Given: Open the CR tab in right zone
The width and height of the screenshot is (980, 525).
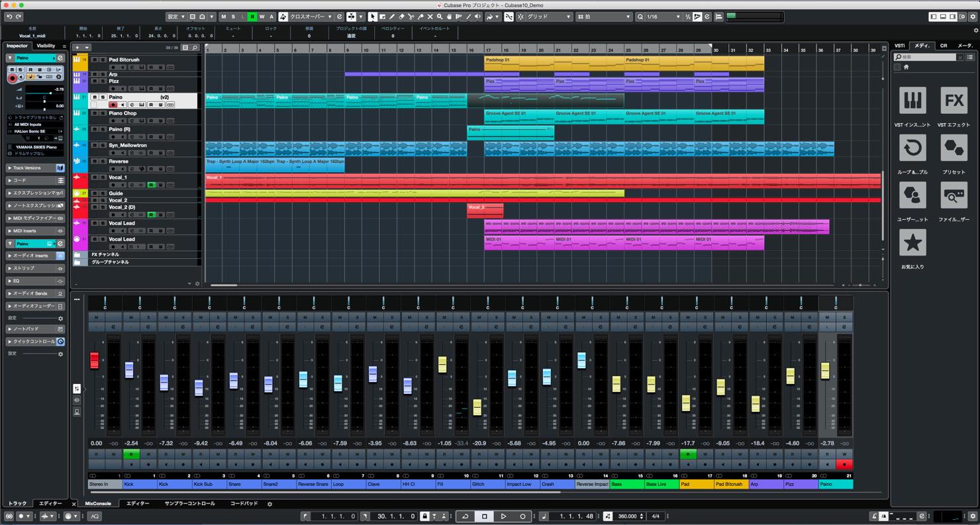Looking at the screenshot, I should click(944, 46).
